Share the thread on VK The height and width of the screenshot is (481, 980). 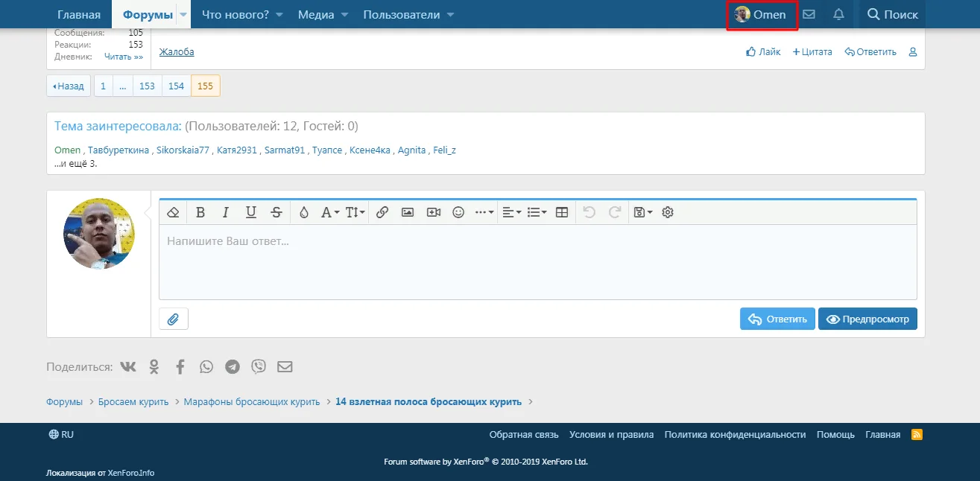(x=128, y=366)
